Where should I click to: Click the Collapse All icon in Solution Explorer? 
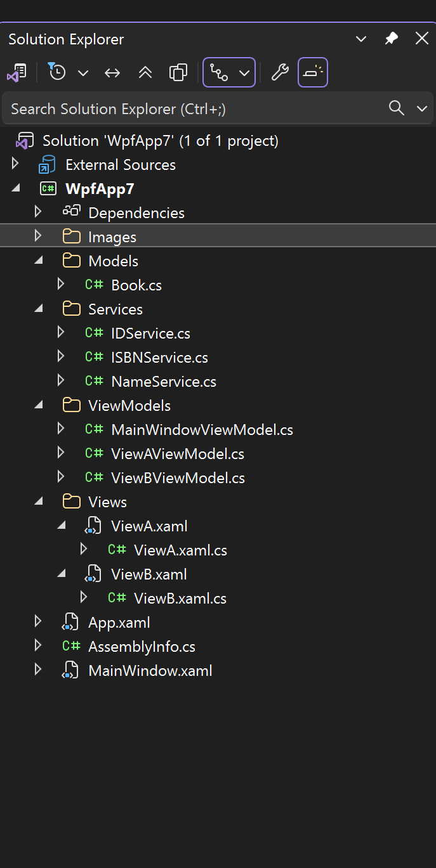point(145,72)
